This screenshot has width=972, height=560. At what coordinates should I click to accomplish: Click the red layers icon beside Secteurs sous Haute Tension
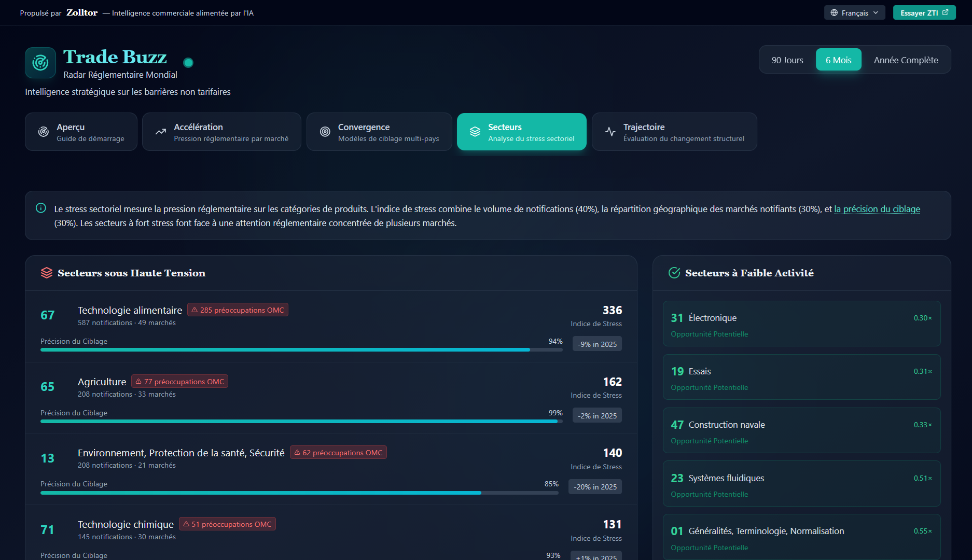click(x=47, y=273)
